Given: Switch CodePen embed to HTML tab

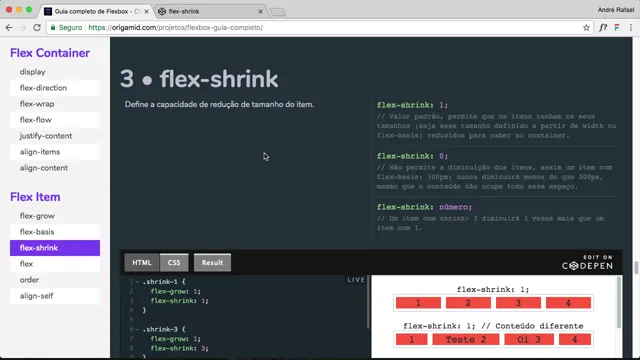Looking at the screenshot, I should click(x=142, y=262).
